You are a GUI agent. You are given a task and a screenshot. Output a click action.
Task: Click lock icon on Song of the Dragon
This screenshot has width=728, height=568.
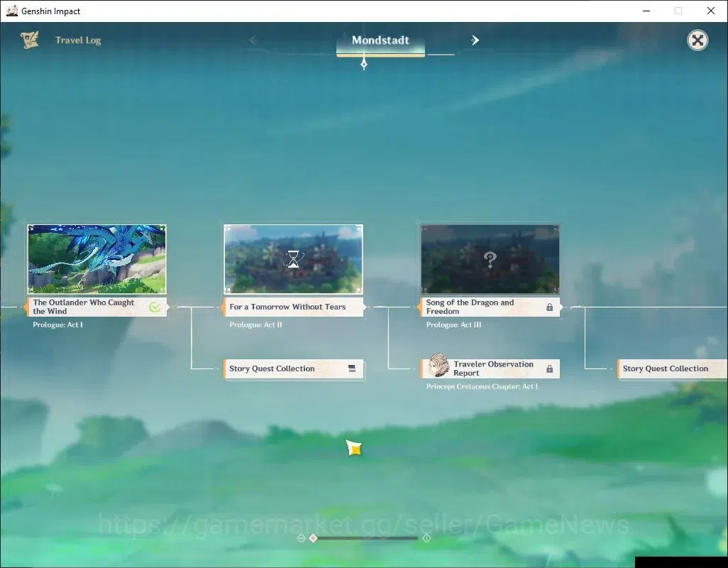tap(550, 307)
